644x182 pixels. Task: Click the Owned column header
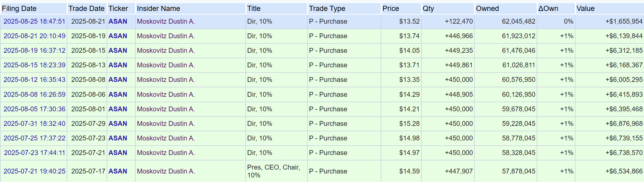487,8
